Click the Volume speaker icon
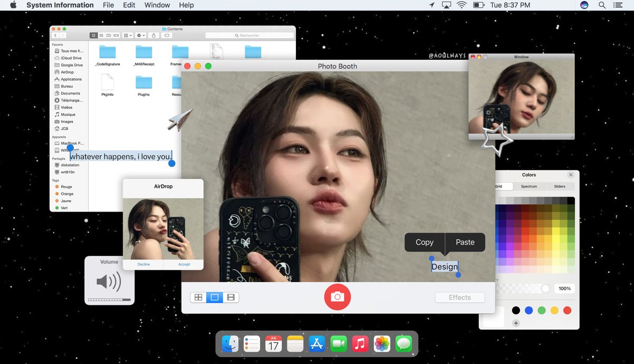Viewport: 634px width, 364px height. 109,282
